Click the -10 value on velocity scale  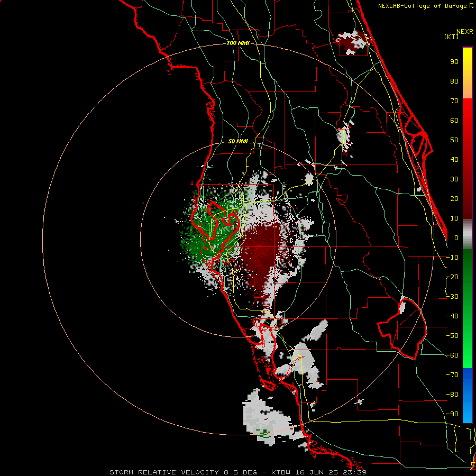click(452, 258)
